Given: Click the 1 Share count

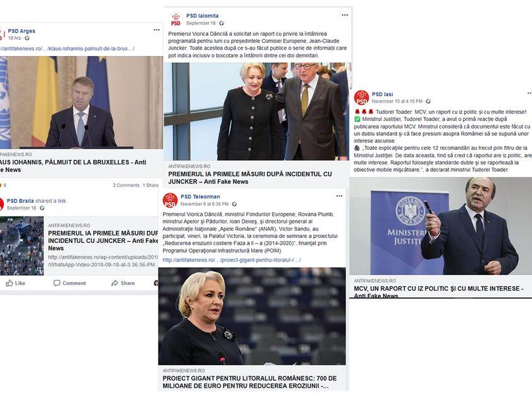Looking at the screenshot, I should [x=150, y=185].
